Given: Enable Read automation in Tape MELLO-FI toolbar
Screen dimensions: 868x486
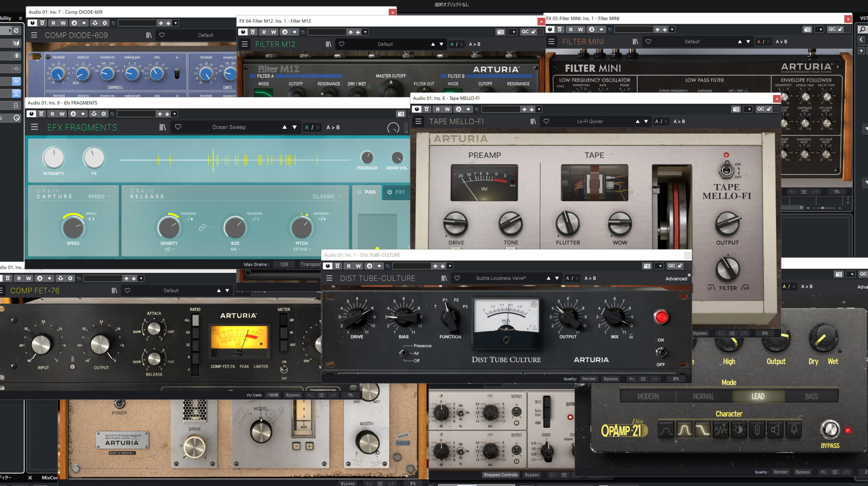Looking at the screenshot, I should point(438,109).
